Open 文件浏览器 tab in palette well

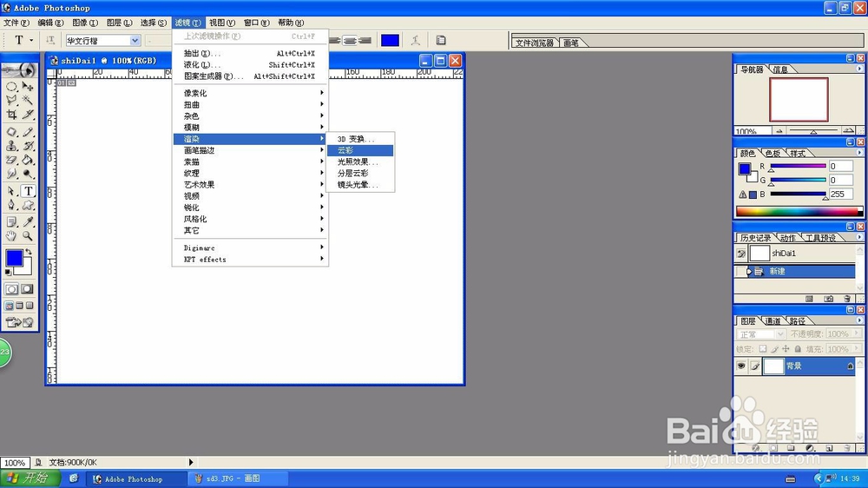point(534,43)
